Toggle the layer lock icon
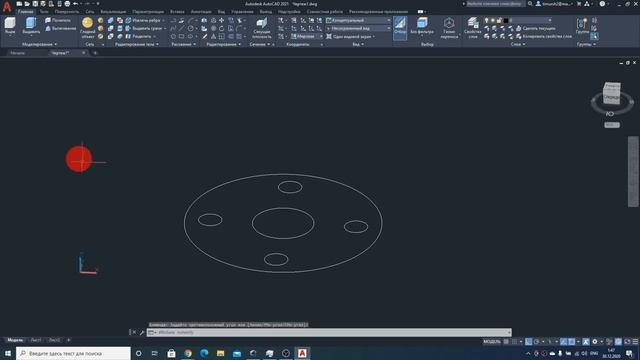 point(499,20)
